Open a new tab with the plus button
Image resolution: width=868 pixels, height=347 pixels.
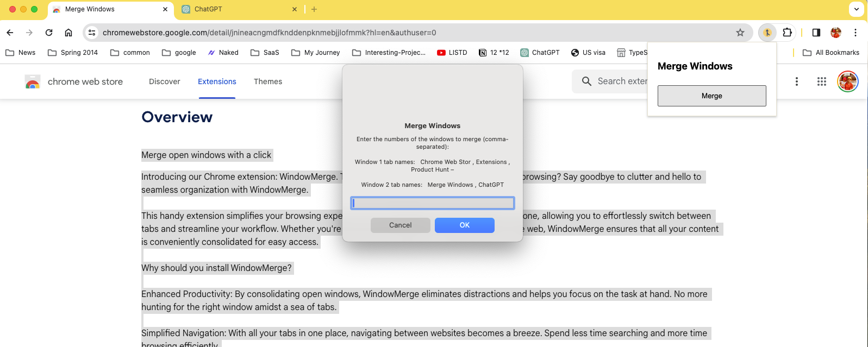point(314,9)
